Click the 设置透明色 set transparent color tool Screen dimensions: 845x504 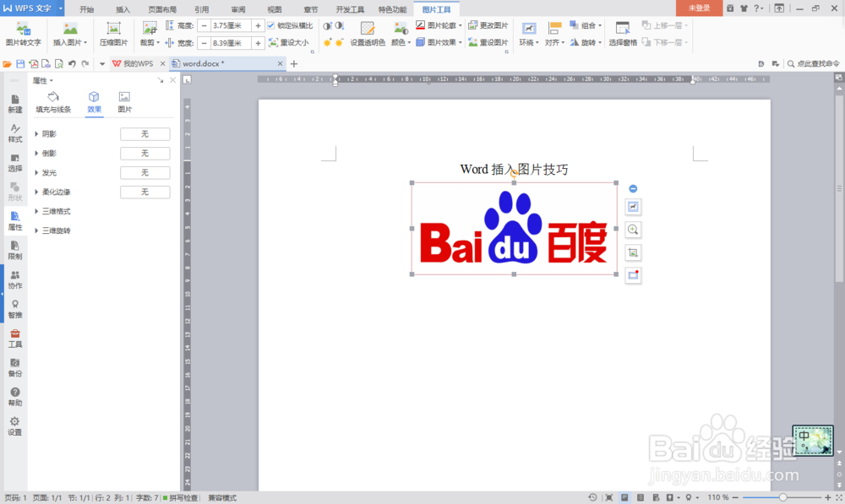369,35
